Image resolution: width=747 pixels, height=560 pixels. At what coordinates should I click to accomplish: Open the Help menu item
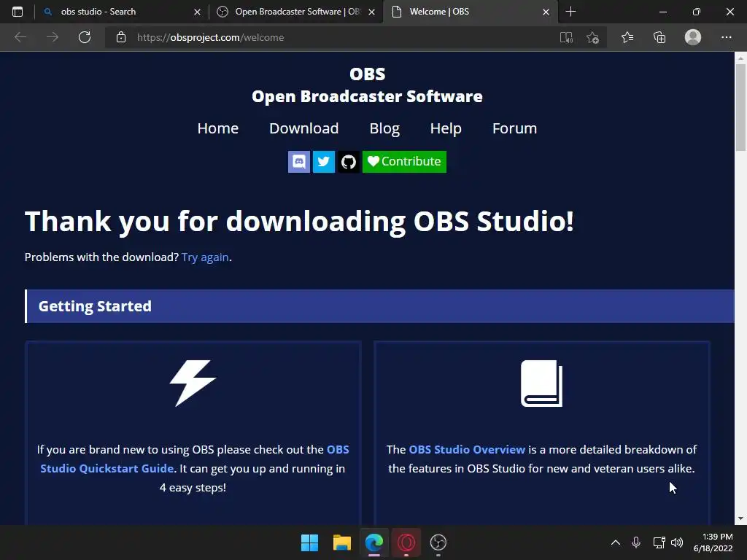[446, 128]
